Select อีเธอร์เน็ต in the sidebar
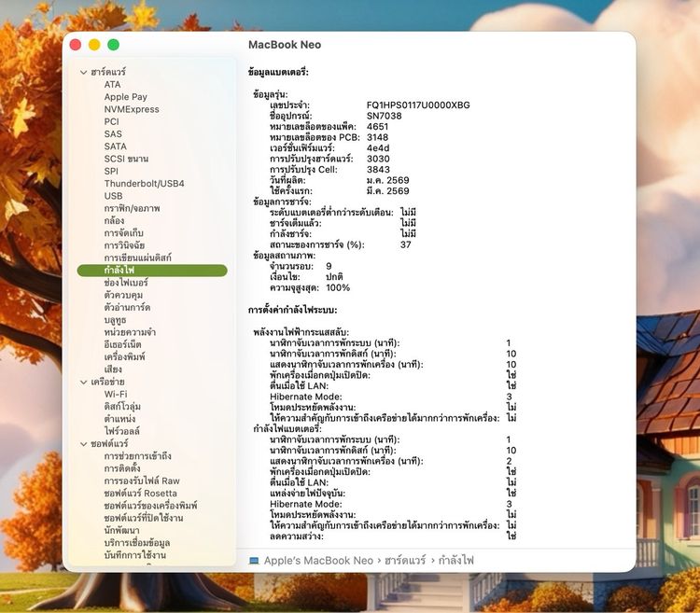The height and width of the screenshot is (613, 700). tap(123, 345)
